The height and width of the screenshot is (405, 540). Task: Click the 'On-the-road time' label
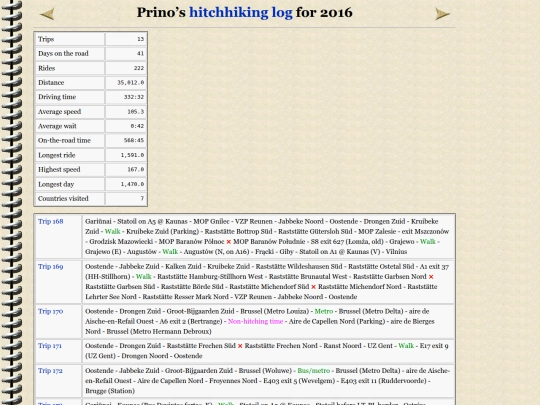pyautogui.click(x=64, y=141)
